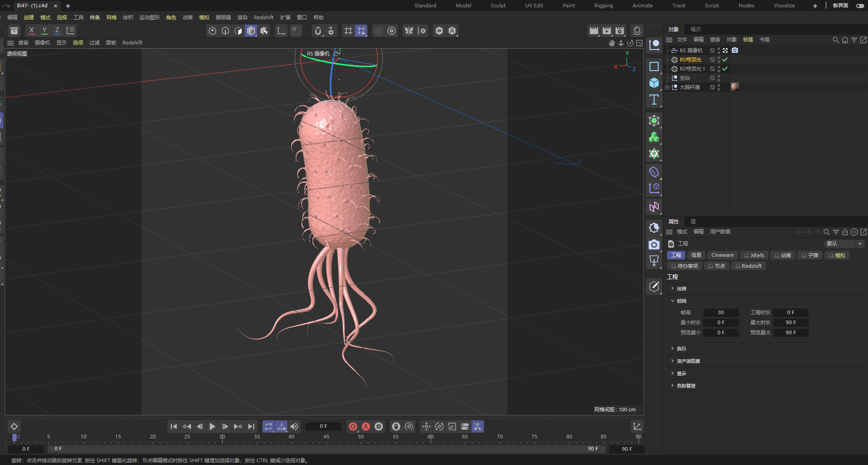This screenshot has width=868, height=465.
Task: Open the Camera objects icon
Action: pos(654,244)
